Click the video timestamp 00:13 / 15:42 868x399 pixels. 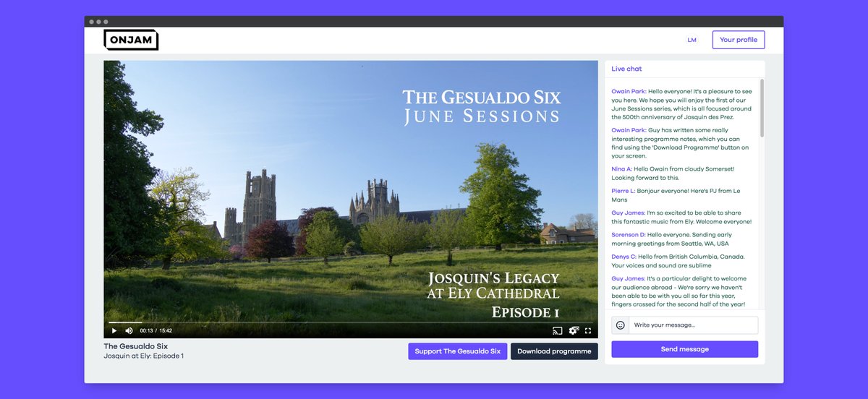[156, 330]
